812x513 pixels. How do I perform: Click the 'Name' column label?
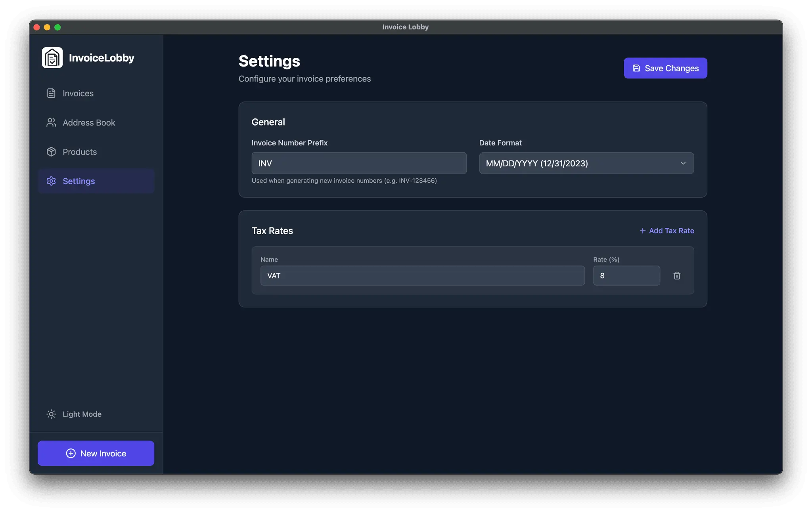tap(269, 259)
